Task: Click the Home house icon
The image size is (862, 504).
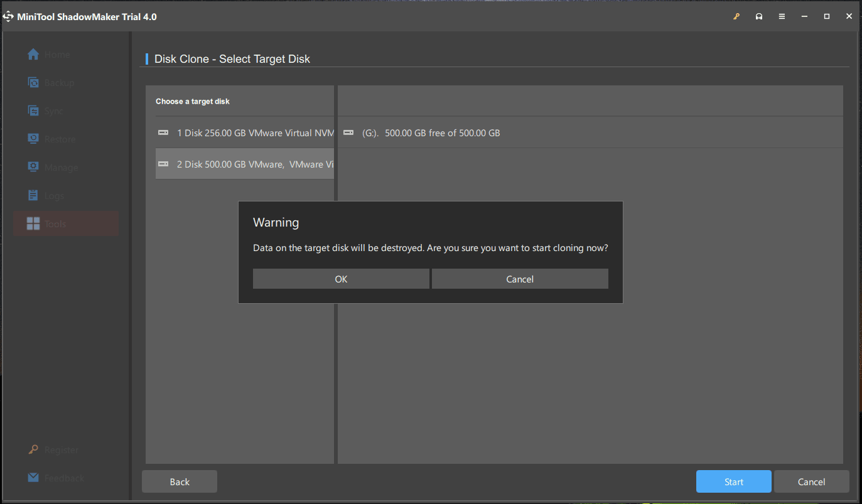Action: pos(34,54)
